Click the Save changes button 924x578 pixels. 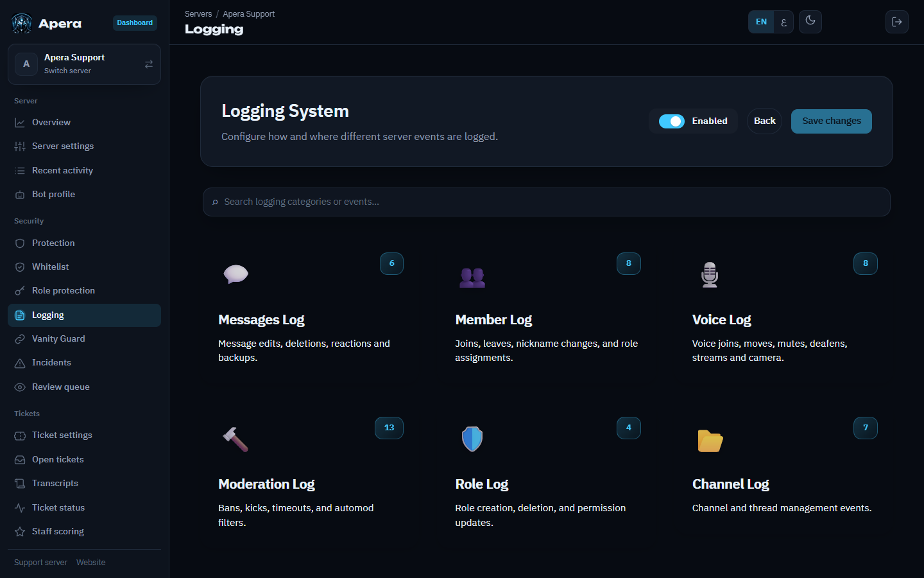[x=831, y=121]
